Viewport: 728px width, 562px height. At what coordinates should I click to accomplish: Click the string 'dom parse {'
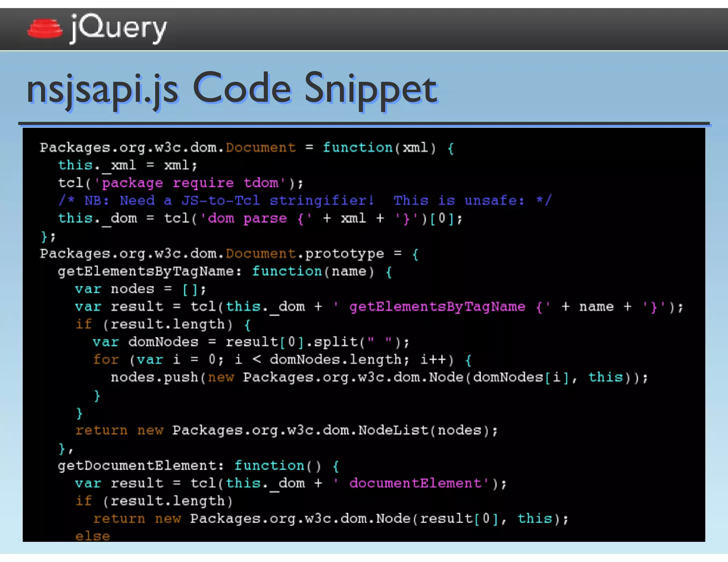(x=256, y=218)
